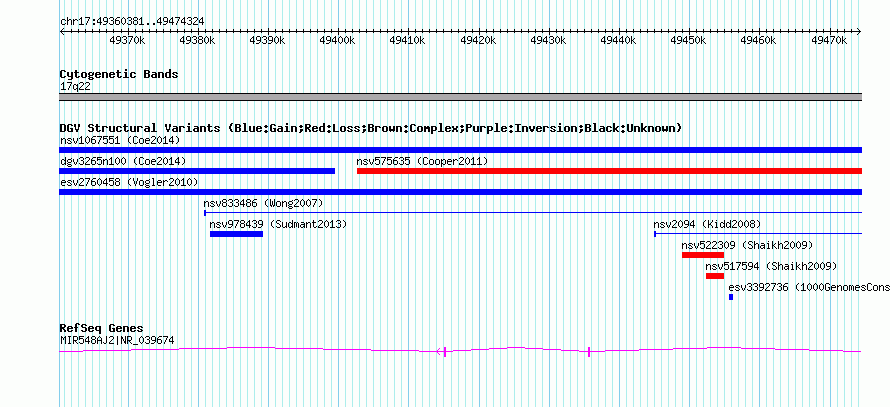Open the esv2760458 (Vogler2010) variant bar
Viewport: 890px width, 407px height.
pyautogui.click(x=460, y=192)
